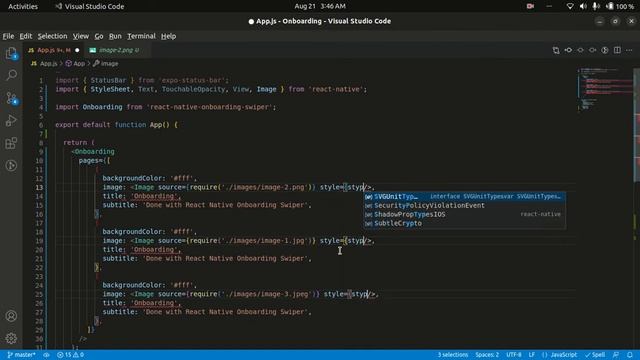Change encoding via UTF-8 indicator
The width and height of the screenshot is (640, 360).
click(x=514, y=355)
